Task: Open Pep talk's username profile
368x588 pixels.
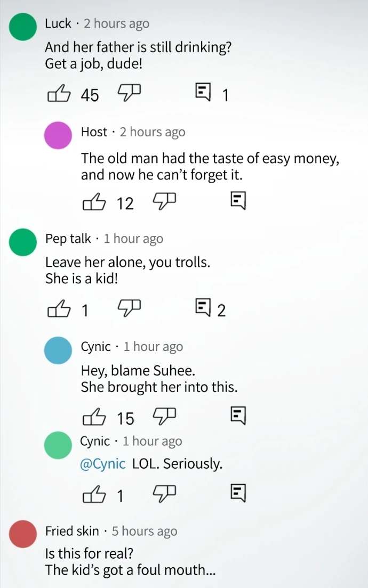Action: point(68,239)
